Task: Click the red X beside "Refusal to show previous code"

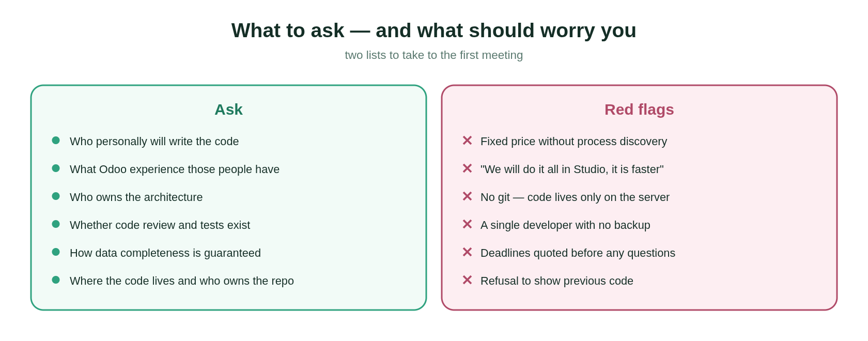Action: pos(467,280)
